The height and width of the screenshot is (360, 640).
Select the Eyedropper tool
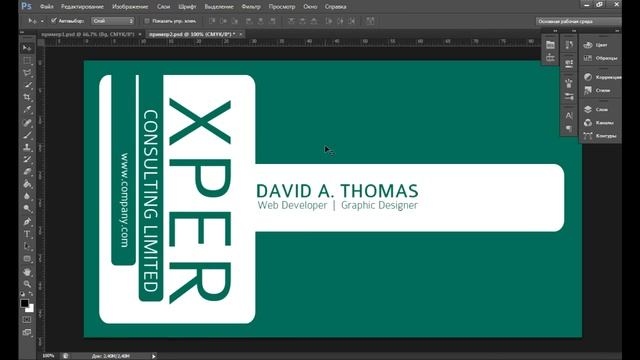(27, 109)
